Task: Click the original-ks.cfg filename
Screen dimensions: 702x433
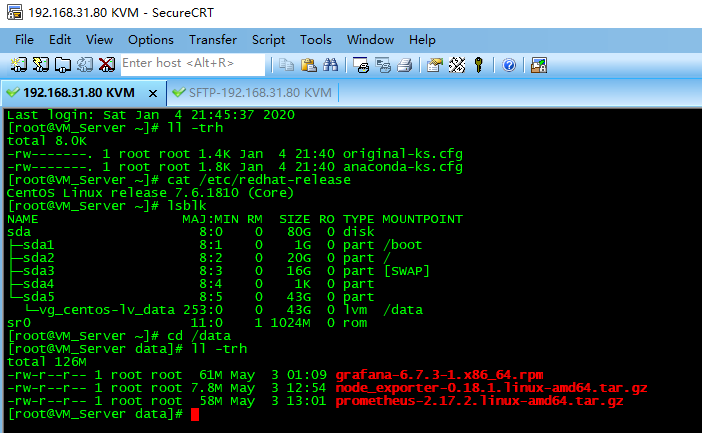Action: (x=402, y=154)
